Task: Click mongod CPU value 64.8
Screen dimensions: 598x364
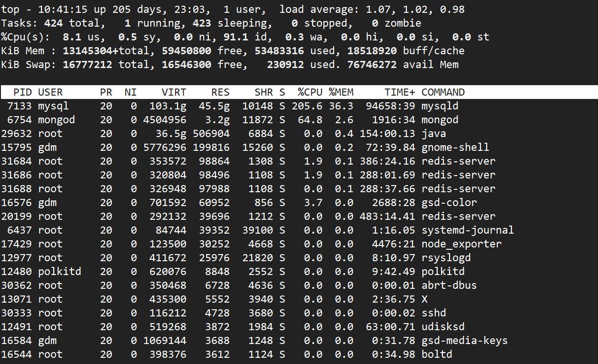Action: [x=310, y=120]
